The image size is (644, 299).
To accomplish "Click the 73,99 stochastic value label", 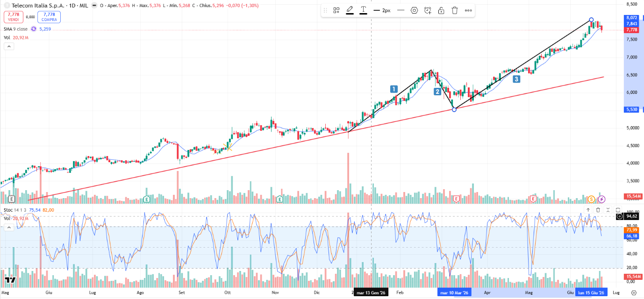I will coord(632,230).
